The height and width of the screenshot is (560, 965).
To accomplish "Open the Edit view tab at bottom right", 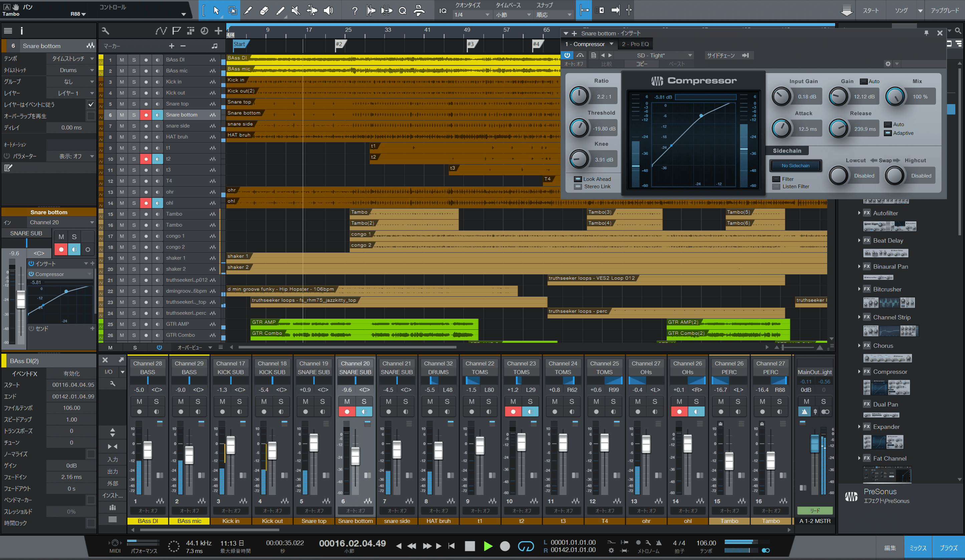I will point(890,548).
